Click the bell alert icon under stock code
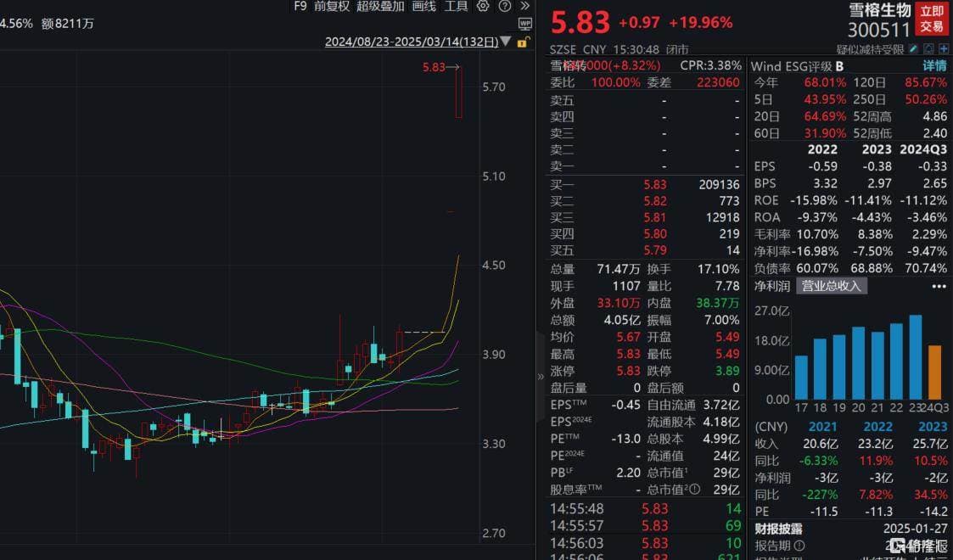953x560 pixels. tap(928, 48)
